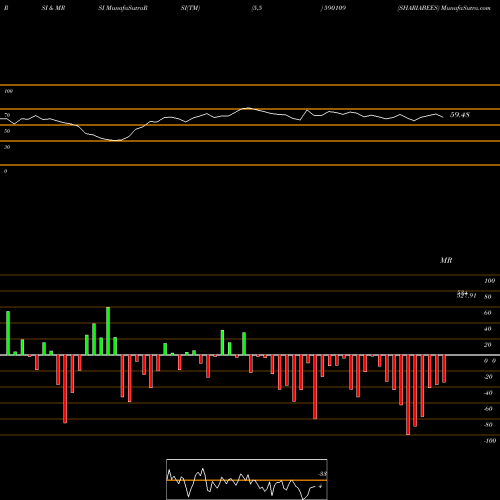
Task: Click the longest red MR bar near -100
Action: 408,395
